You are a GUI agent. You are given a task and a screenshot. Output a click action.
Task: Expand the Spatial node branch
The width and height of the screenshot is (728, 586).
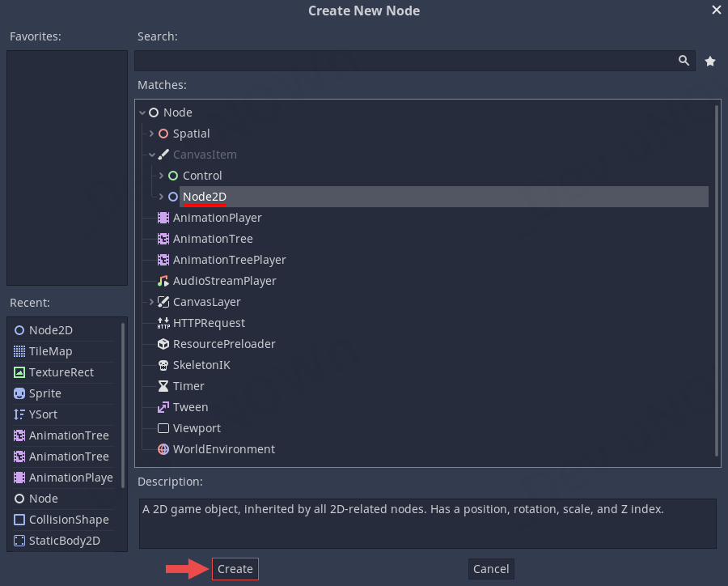point(151,134)
